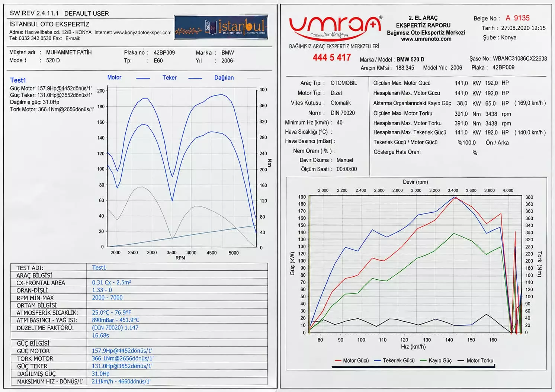Click the "E60" type value
Screen dimensions: 555x392
pos(158,61)
